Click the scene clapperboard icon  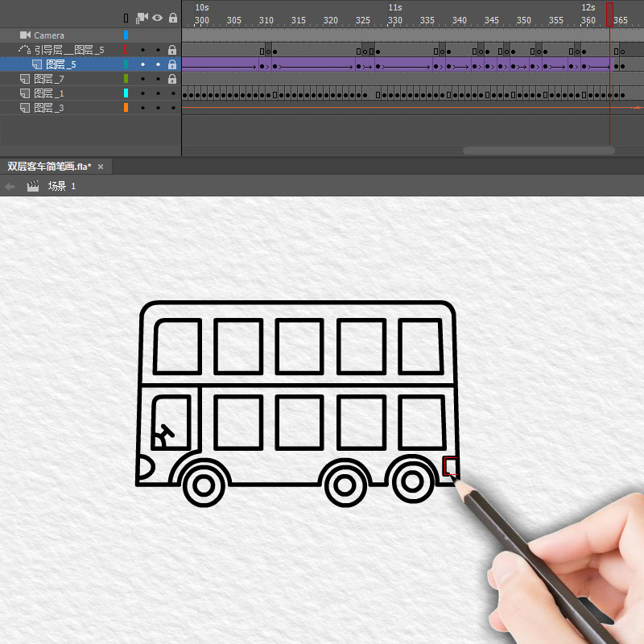click(x=33, y=187)
